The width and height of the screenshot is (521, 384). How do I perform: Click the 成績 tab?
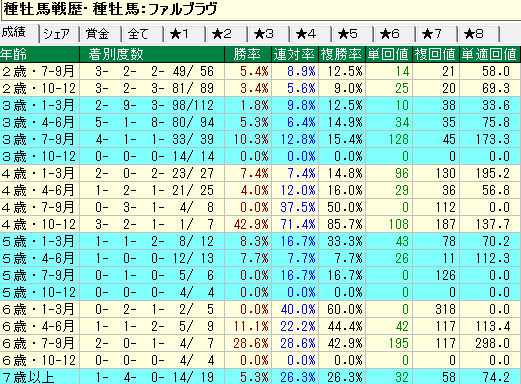(x=19, y=33)
